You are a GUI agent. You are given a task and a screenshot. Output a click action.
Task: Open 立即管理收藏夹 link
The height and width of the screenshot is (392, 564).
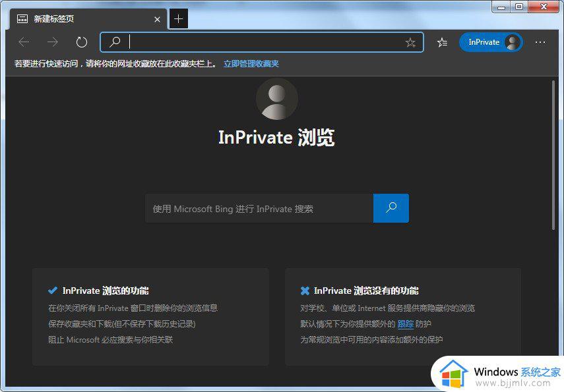coord(251,64)
